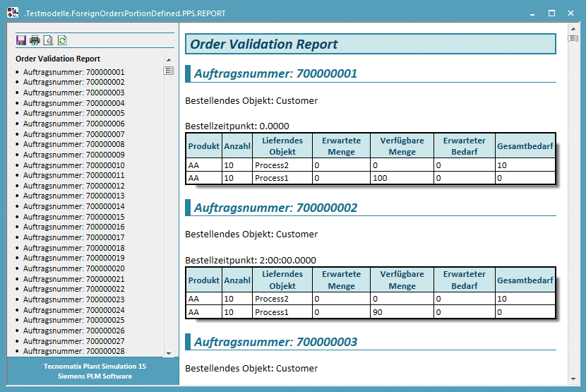This screenshot has width=586, height=392.
Task: Select the text Bestellzeitpunkt: 2:00:00.0000
Action: tap(251, 260)
